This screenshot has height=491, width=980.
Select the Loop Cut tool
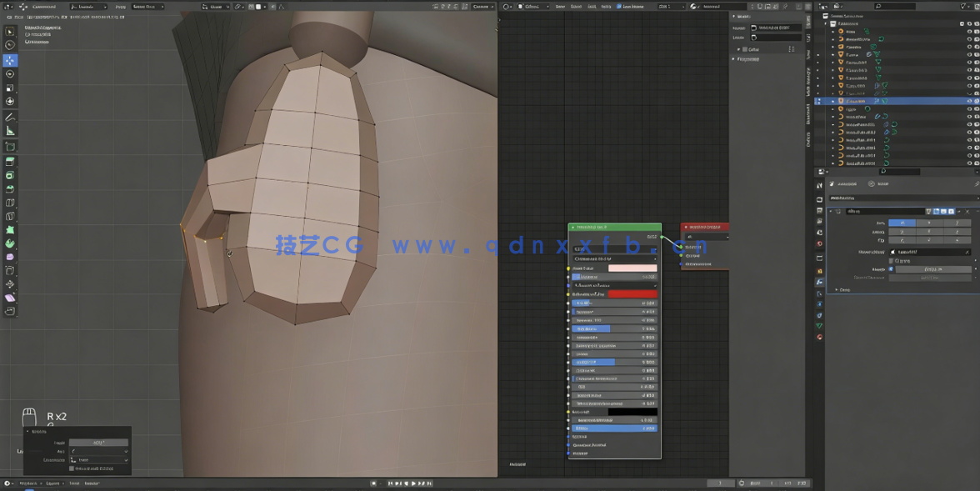point(10,203)
